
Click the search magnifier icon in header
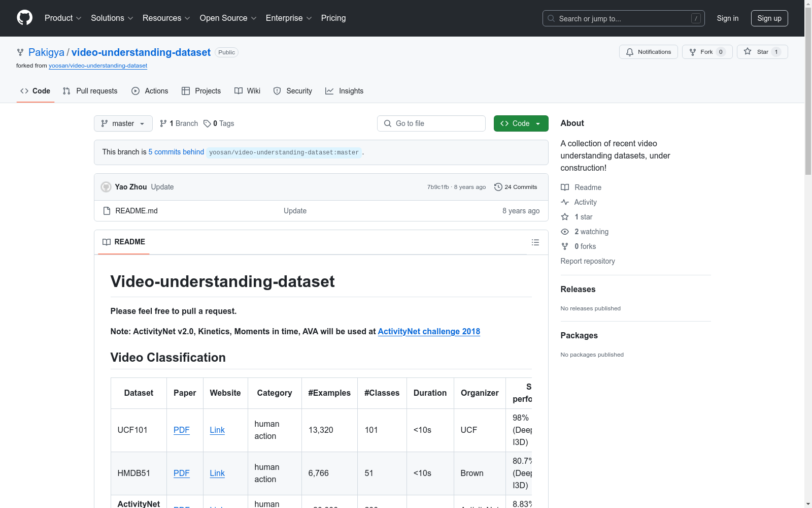(x=551, y=18)
